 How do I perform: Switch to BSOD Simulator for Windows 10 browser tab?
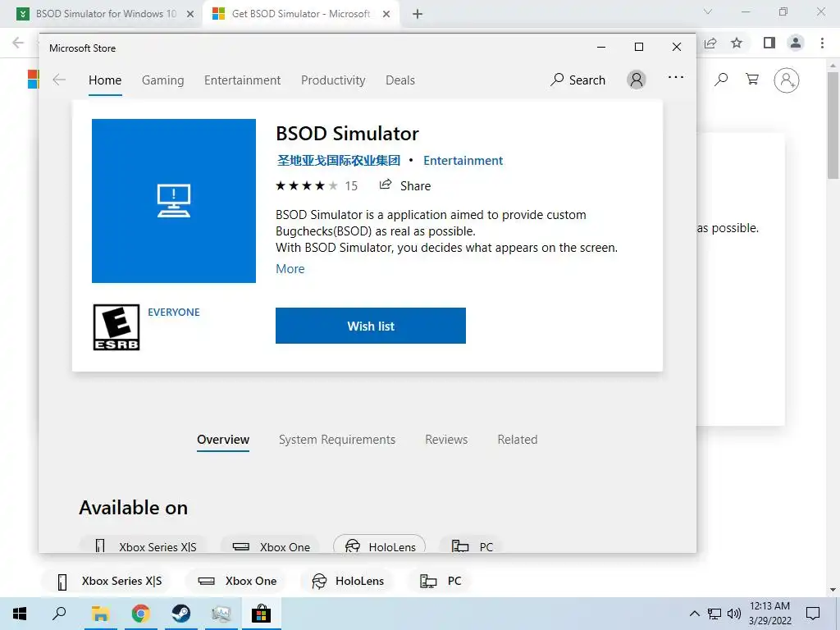pyautogui.click(x=106, y=14)
